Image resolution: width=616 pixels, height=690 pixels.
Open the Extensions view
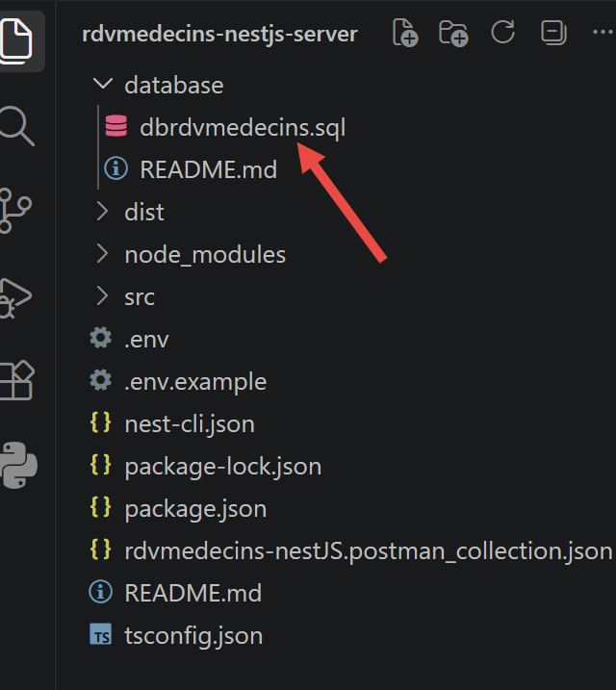tap(16, 380)
